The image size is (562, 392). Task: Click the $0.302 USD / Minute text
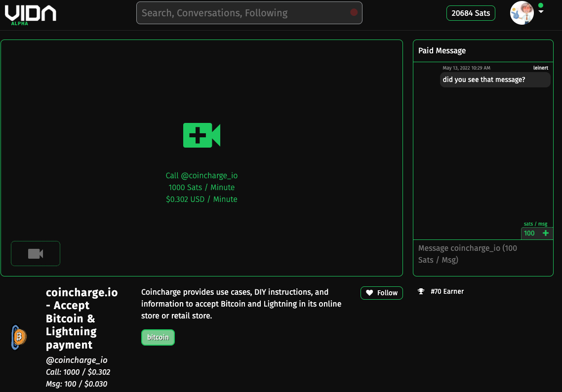coord(201,199)
